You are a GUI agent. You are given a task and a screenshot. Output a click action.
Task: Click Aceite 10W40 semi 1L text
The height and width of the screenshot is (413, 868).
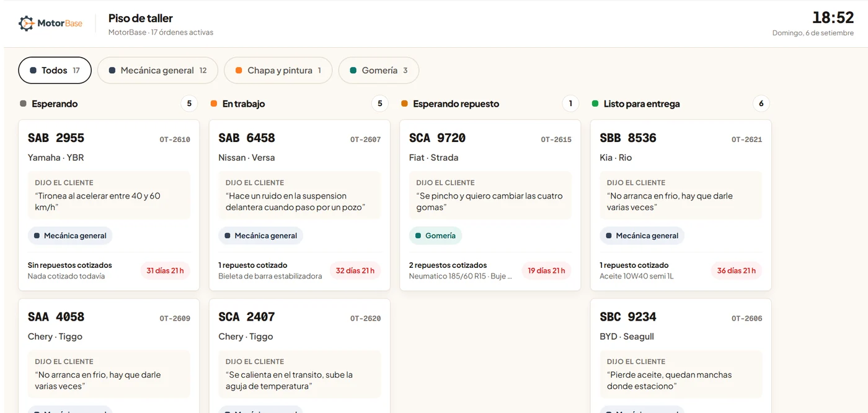[637, 276]
